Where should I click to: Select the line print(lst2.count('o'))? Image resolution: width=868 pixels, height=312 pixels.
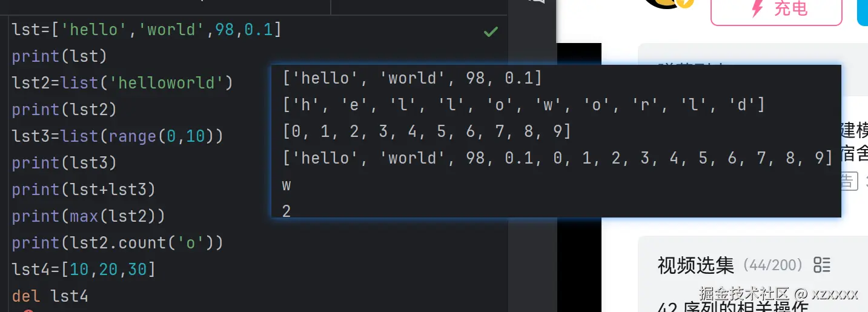coord(118,242)
